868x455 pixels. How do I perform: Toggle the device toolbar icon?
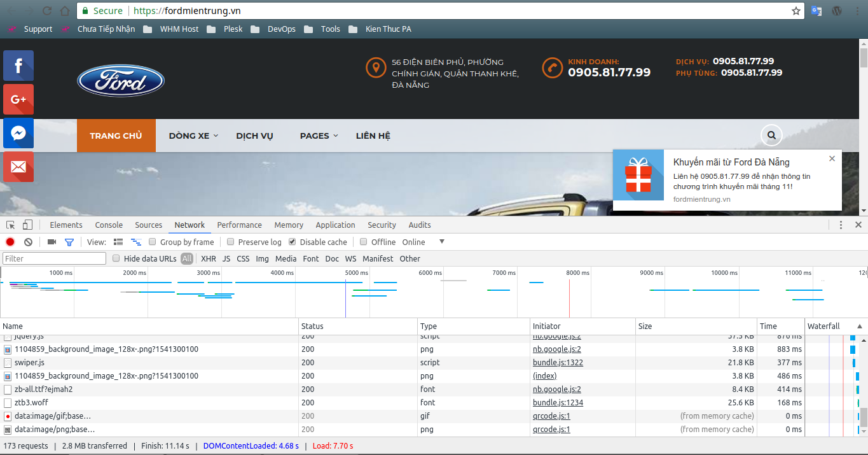(x=27, y=225)
